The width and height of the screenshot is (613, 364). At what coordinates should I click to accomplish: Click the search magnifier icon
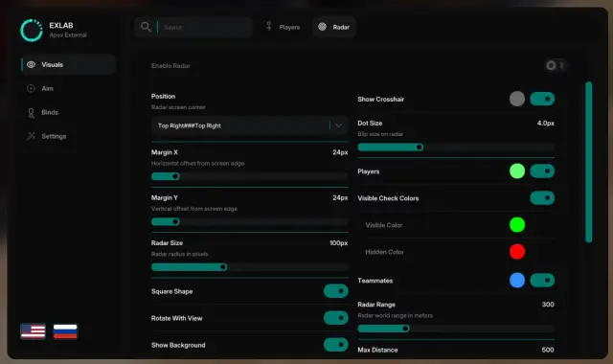[x=146, y=27]
